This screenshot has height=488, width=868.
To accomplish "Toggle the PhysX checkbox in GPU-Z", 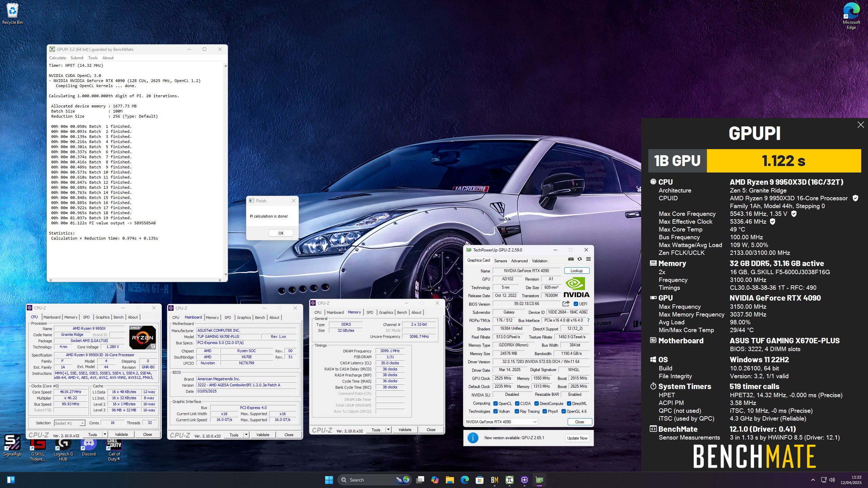I will [545, 411].
